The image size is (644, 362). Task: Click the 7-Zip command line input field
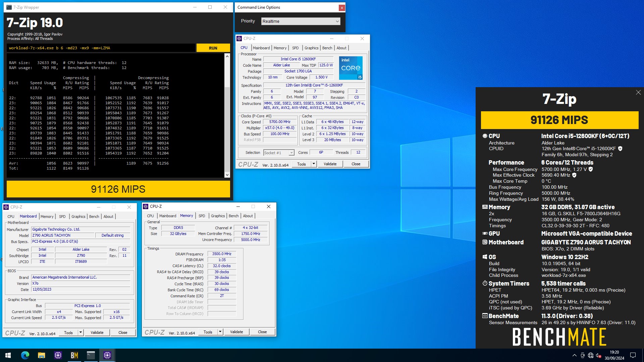click(x=101, y=48)
